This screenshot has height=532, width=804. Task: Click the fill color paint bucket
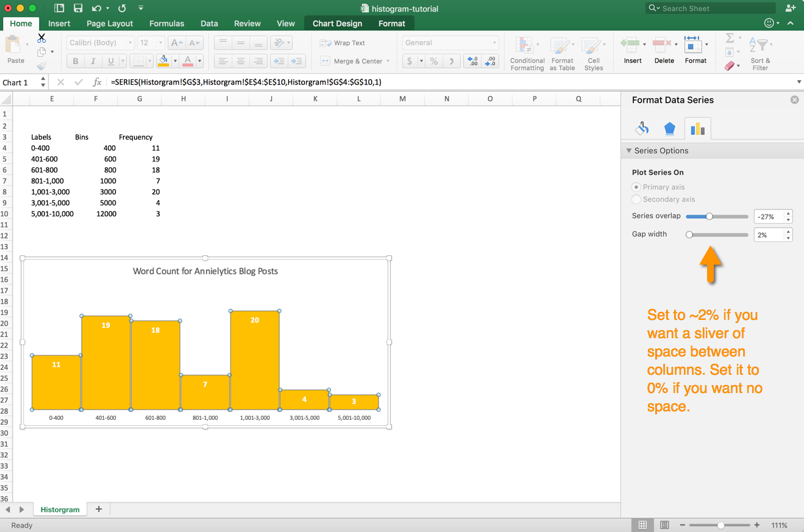(163, 61)
